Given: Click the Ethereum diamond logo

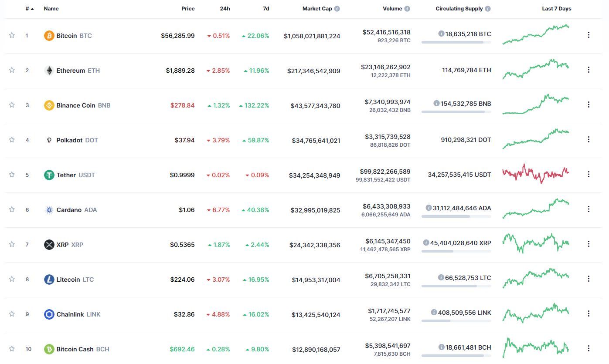Looking at the screenshot, I should point(49,71).
